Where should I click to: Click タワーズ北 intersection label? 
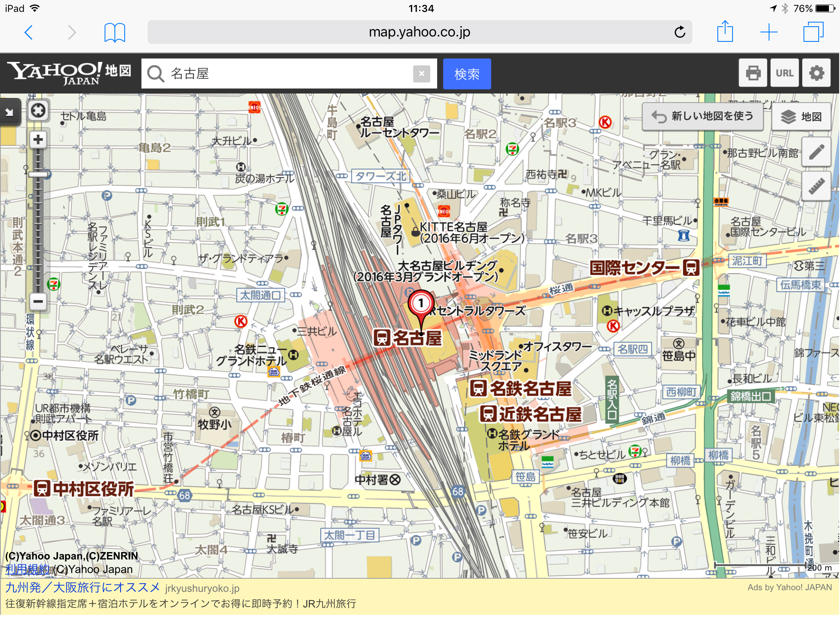[x=381, y=176]
